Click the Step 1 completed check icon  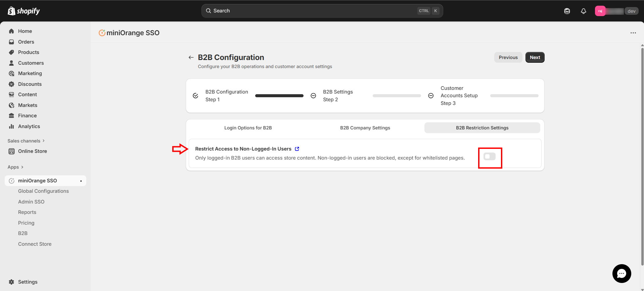[195, 96]
